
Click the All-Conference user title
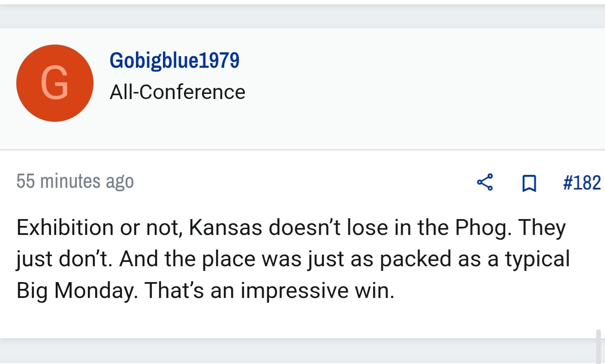(x=178, y=92)
